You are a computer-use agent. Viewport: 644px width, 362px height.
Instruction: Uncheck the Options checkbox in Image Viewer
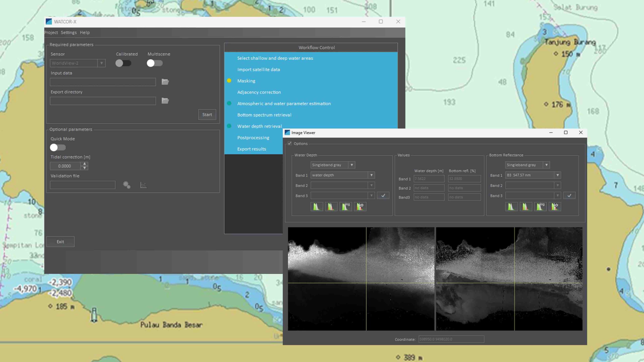click(x=290, y=143)
